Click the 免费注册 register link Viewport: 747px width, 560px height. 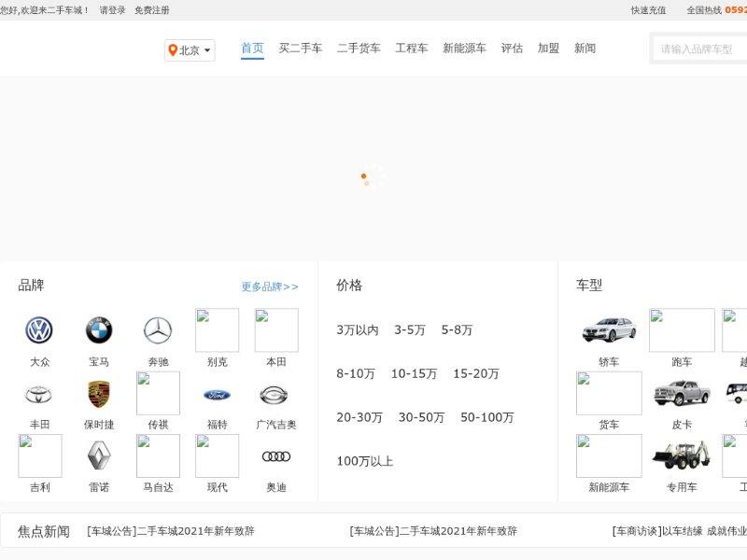tap(152, 10)
